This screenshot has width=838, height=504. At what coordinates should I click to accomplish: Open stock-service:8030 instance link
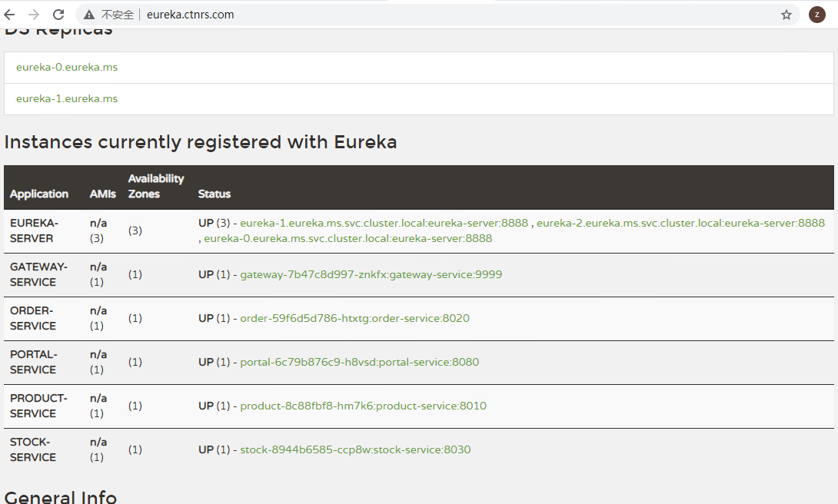355,449
